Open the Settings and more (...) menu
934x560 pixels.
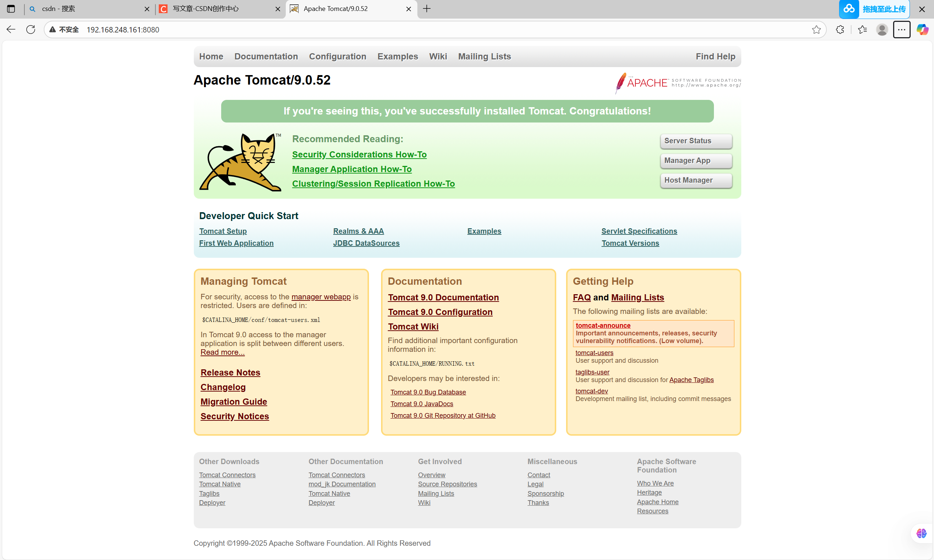click(x=902, y=30)
